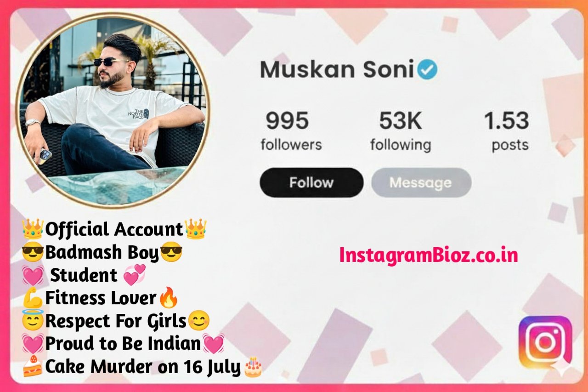Image resolution: width=588 pixels, height=392 pixels.
Task: Click halo smiley before Respect For Girls
Action: click(x=33, y=321)
